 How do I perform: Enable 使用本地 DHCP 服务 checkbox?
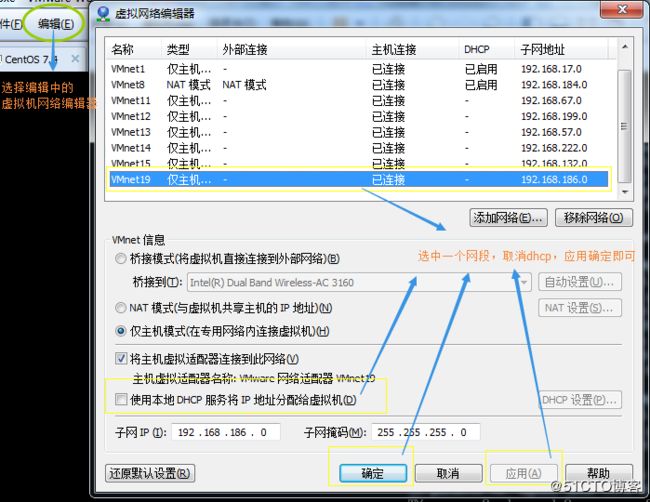[121, 400]
